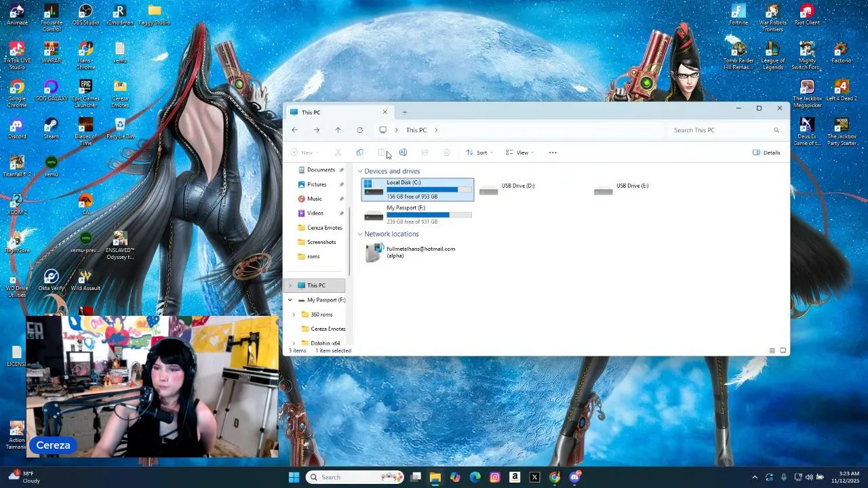Click the taskbar Search box

point(355,477)
